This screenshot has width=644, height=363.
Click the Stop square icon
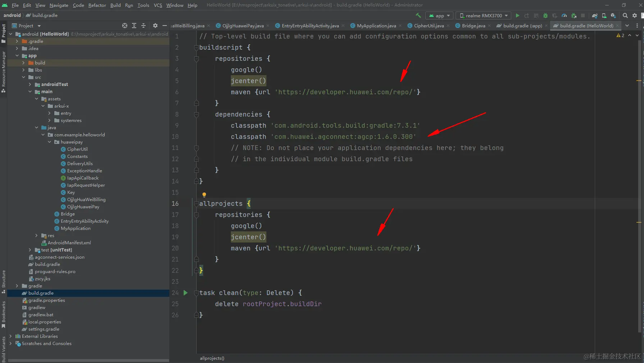tap(583, 15)
